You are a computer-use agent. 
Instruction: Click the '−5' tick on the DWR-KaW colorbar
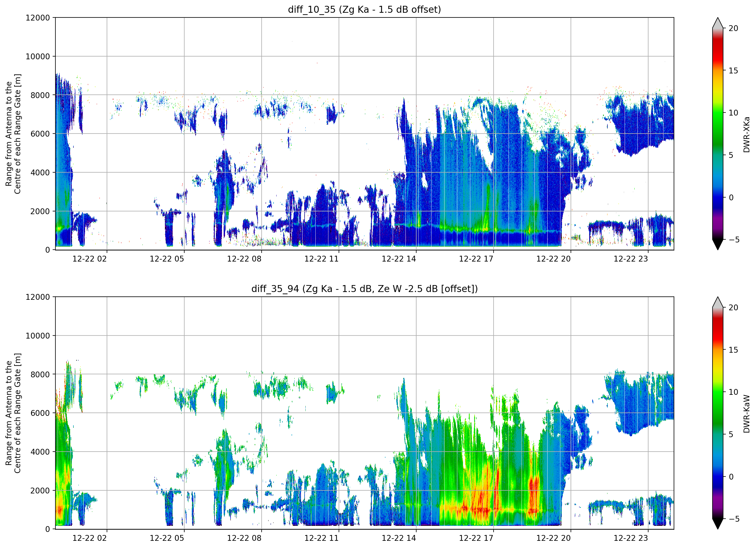734,519
